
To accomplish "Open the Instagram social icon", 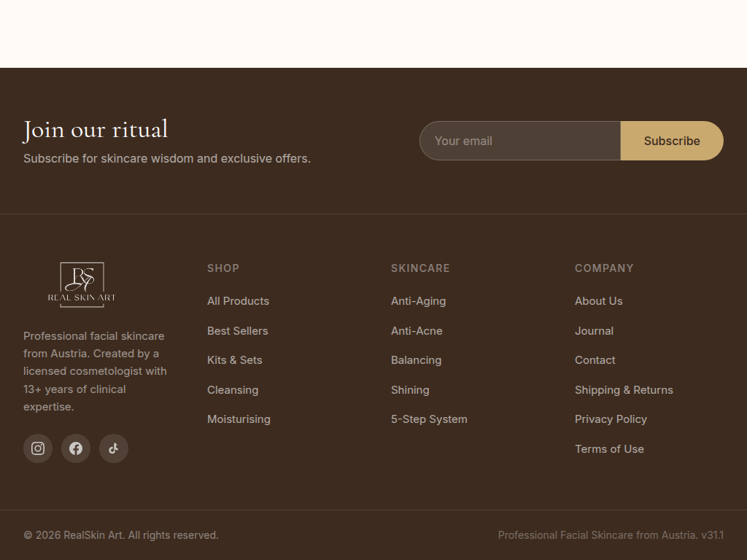I will [38, 448].
